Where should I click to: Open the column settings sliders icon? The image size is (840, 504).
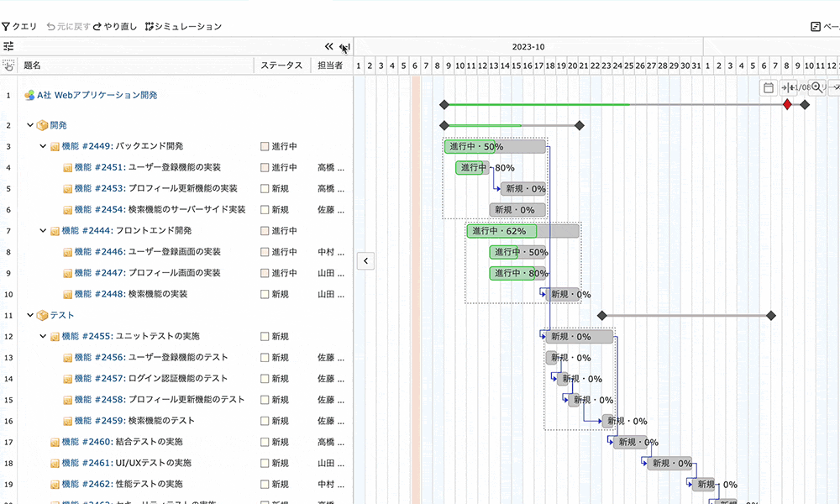coord(8,46)
